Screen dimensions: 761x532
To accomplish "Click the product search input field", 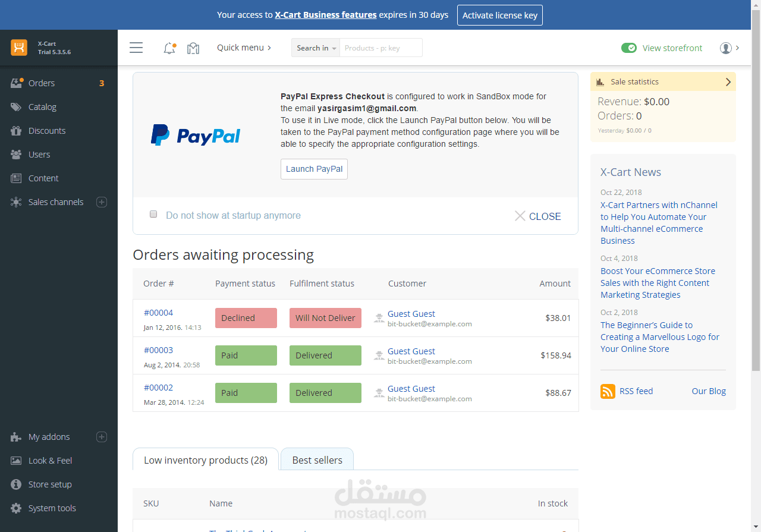I will click(380, 48).
